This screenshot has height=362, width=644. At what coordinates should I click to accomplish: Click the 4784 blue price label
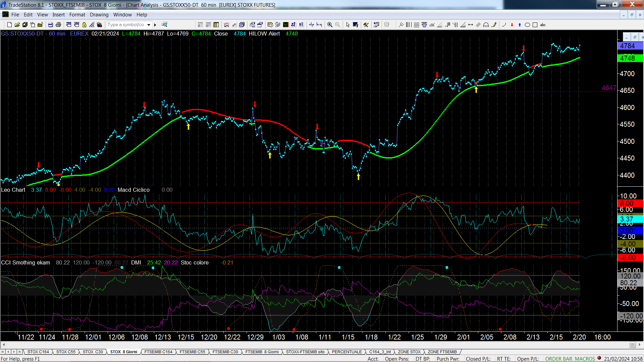pos(630,46)
